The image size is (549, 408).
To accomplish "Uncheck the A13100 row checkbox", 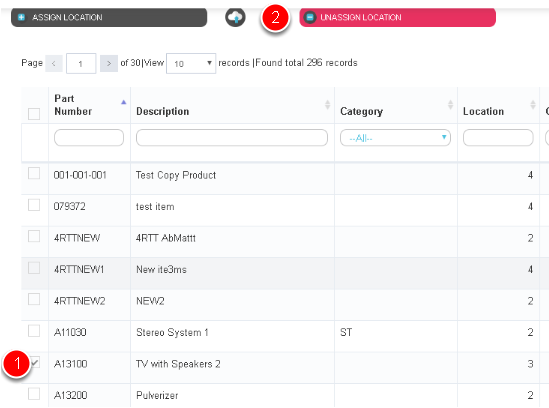I will pos(35,362).
